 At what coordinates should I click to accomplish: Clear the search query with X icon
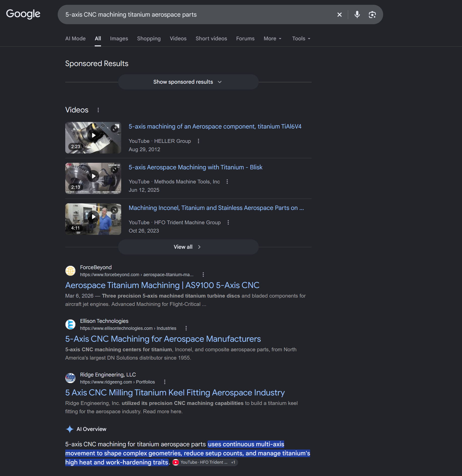pyautogui.click(x=339, y=15)
